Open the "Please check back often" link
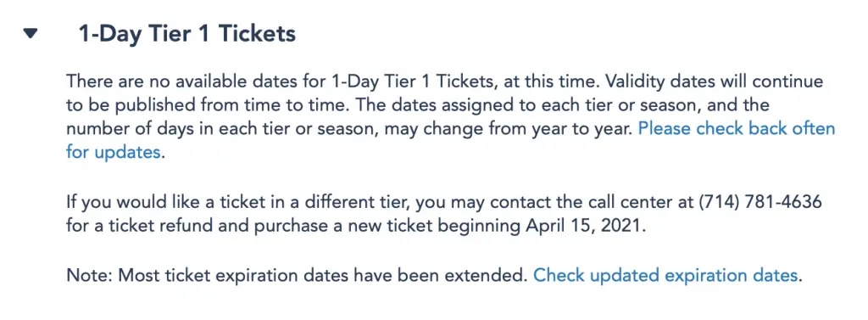Image resolution: width=868 pixels, height=320 pixels. [737, 129]
